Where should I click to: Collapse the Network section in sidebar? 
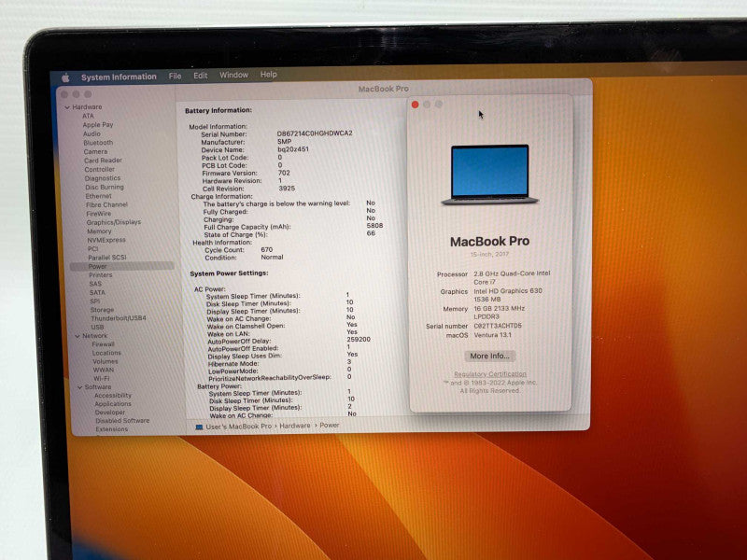78,336
